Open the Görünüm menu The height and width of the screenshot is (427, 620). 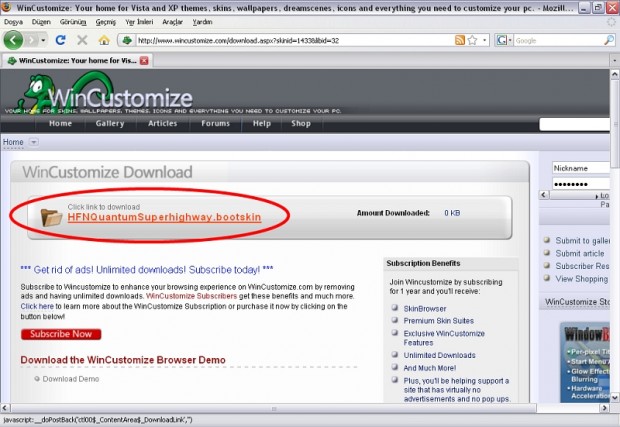[73, 22]
